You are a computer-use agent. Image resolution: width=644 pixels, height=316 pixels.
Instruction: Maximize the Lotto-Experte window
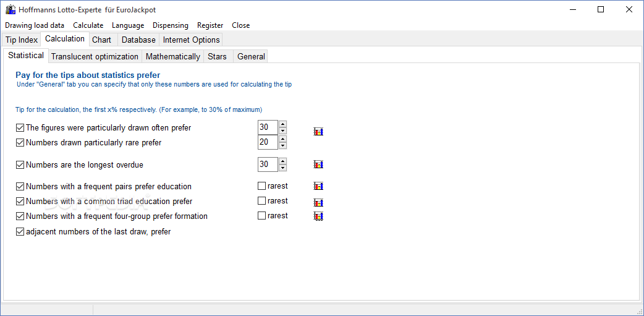pos(601,9)
